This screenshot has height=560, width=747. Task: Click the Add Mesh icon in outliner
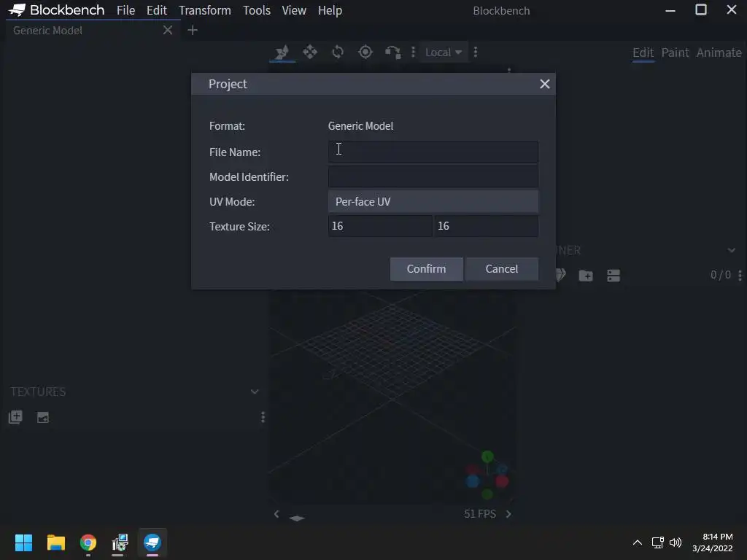pyautogui.click(x=560, y=275)
